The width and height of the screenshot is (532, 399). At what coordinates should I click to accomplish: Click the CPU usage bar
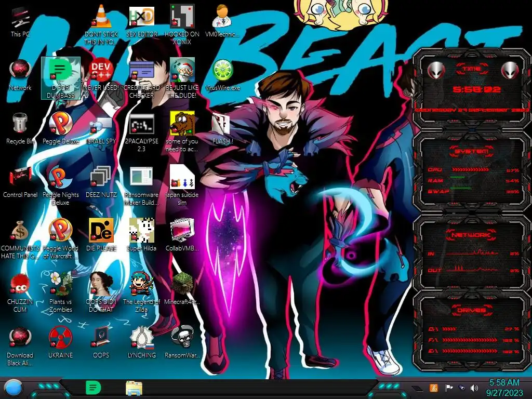(x=470, y=169)
